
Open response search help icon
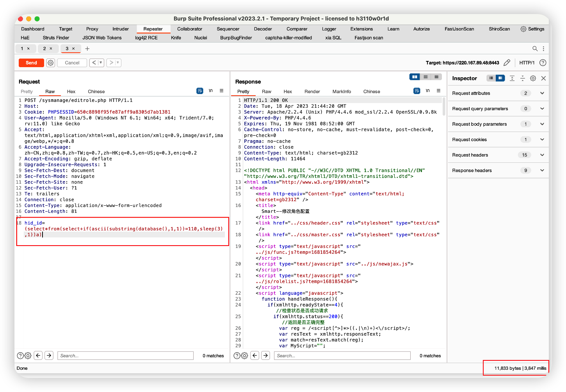click(x=237, y=355)
